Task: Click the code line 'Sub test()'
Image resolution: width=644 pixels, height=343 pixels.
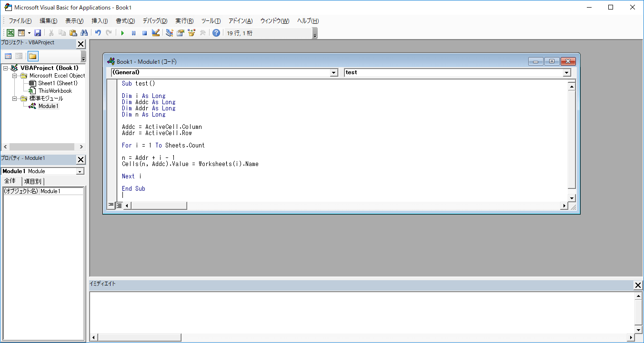Action: pos(139,84)
